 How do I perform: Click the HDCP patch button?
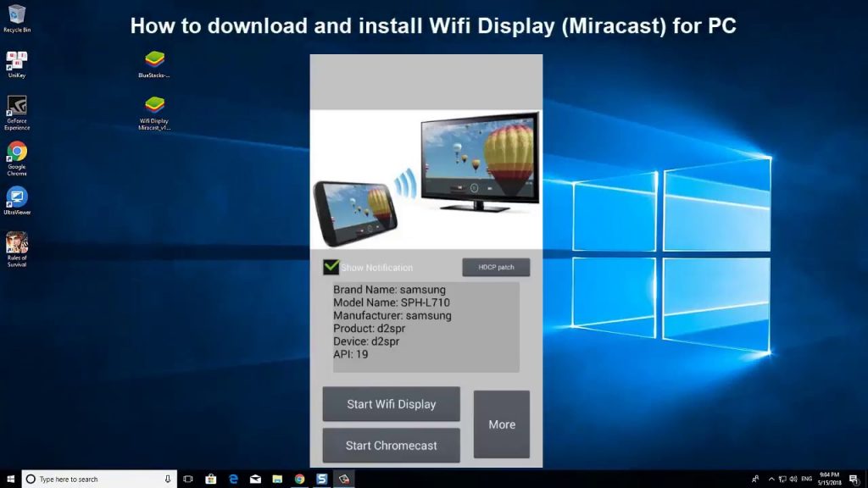(x=496, y=267)
